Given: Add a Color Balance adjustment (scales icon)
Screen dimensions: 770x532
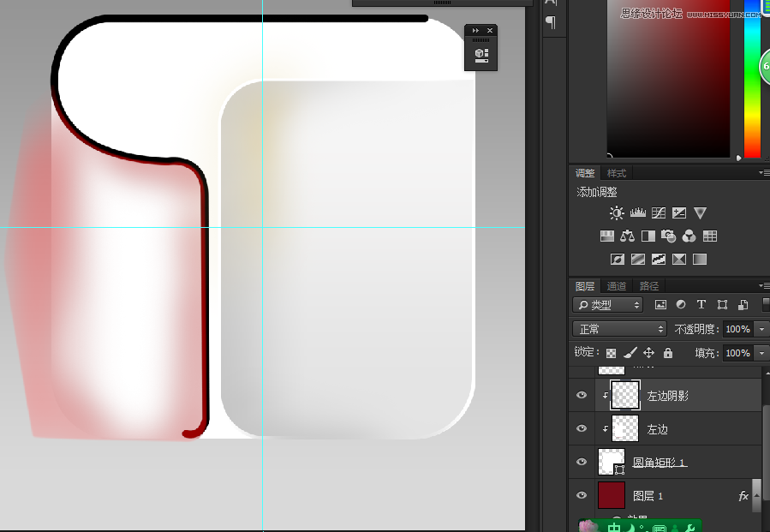Looking at the screenshot, I should tap(627, 236).
